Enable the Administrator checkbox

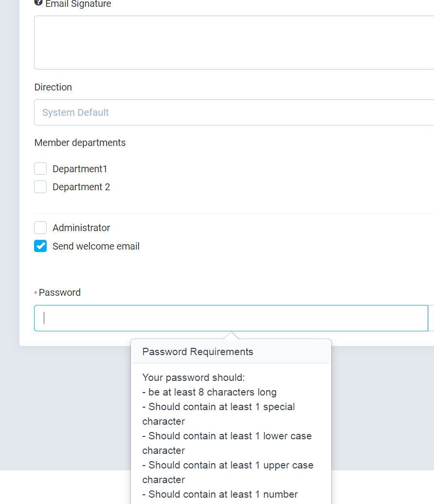click(x=40, y=228)
